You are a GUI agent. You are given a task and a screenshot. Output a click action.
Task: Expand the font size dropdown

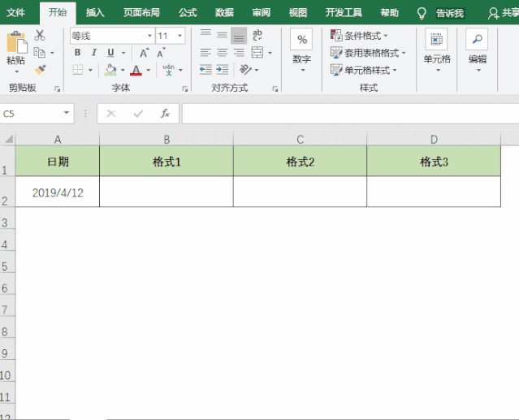180,36
